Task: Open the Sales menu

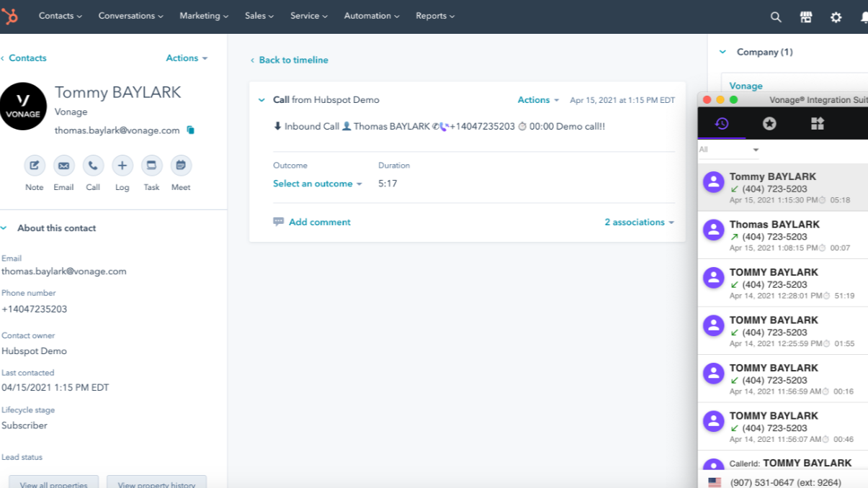Action: tap(259, 16)
